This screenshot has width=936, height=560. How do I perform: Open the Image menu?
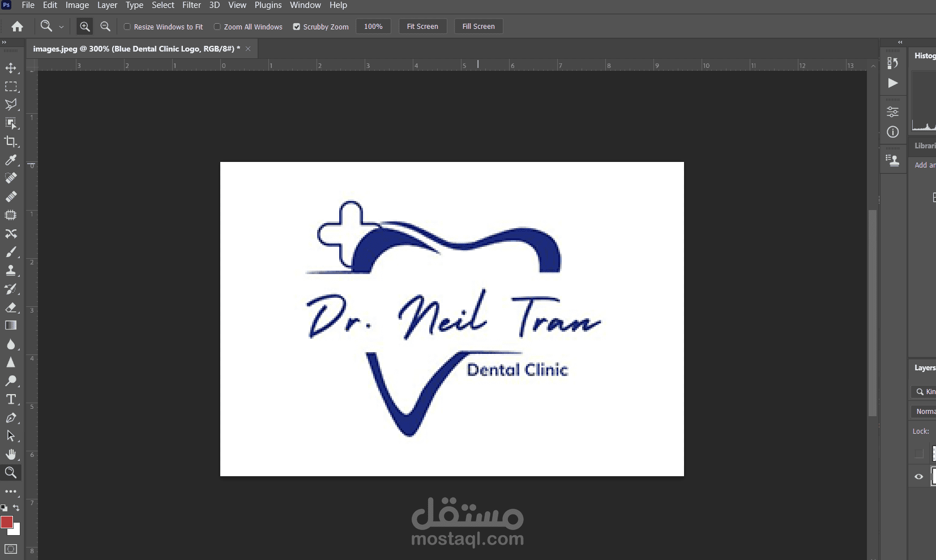tap(77, 5)
